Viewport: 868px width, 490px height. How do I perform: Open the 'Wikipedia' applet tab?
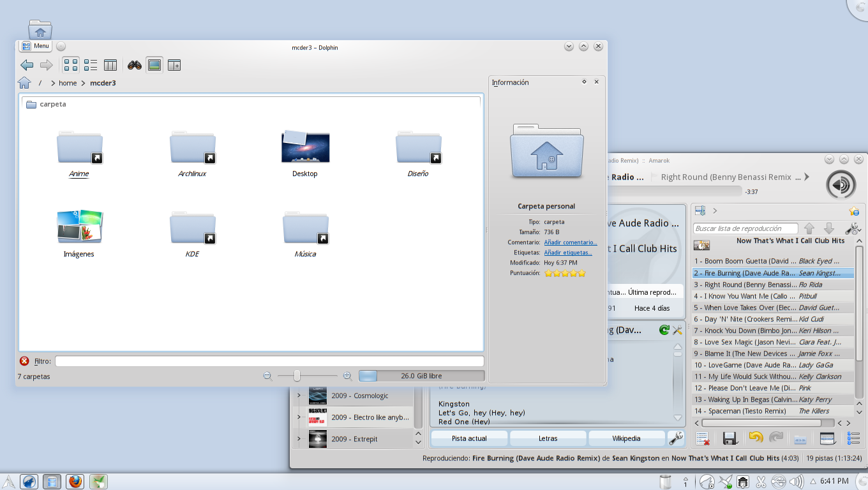(x=626, y=438)
